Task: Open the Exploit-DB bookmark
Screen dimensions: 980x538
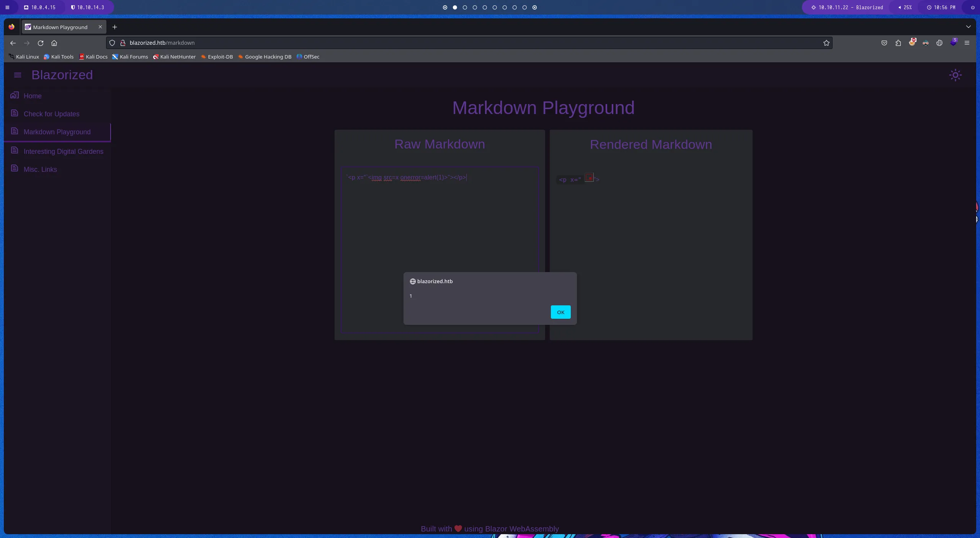Action: click(x=217, y=57)
